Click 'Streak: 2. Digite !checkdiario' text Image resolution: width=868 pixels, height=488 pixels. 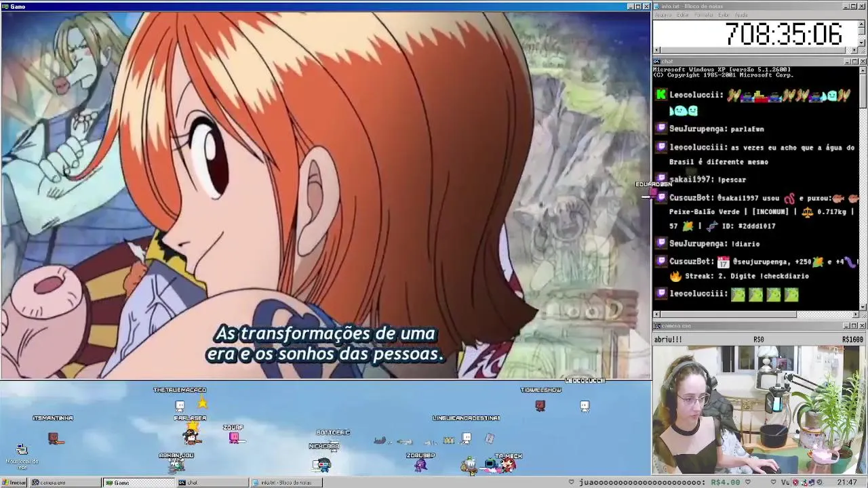click(747, 277)
